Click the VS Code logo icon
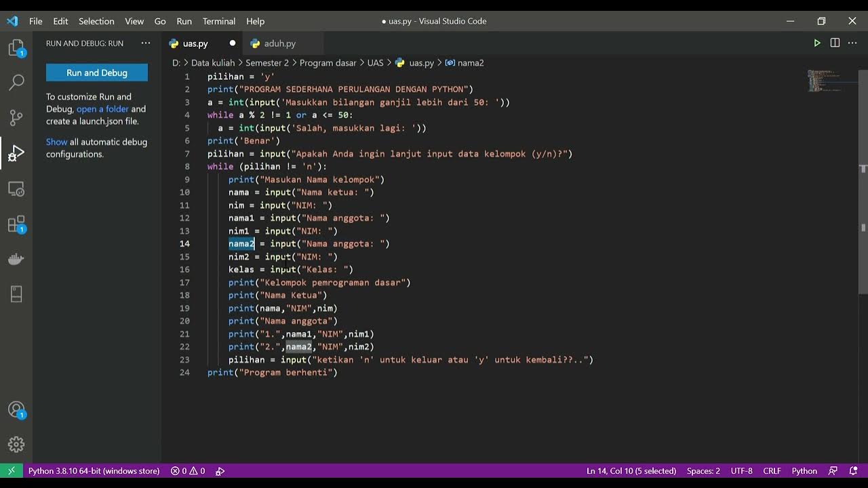The height and width of the screenshot is (488, 868). (x=12, y=21)
